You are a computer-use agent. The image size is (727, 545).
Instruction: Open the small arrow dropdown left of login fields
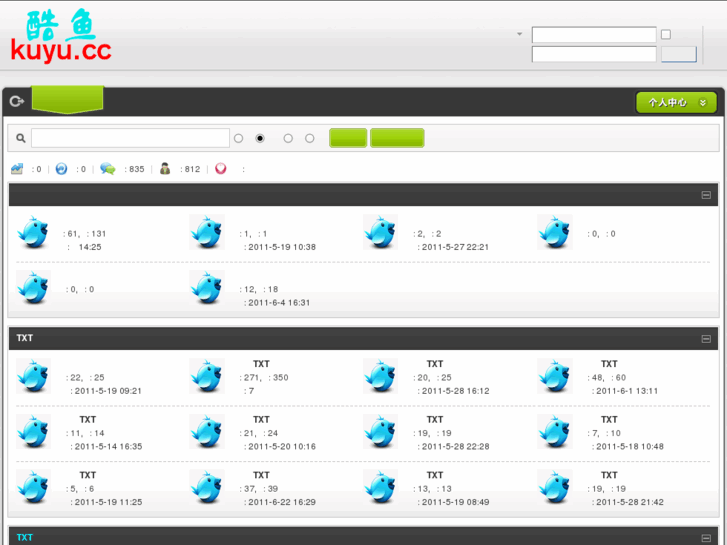click(519, 34)
